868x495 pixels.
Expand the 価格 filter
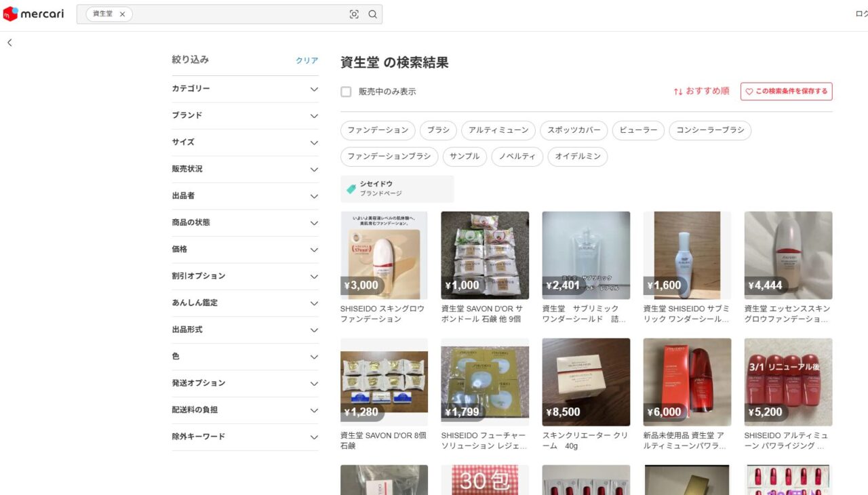click(245, 250)
